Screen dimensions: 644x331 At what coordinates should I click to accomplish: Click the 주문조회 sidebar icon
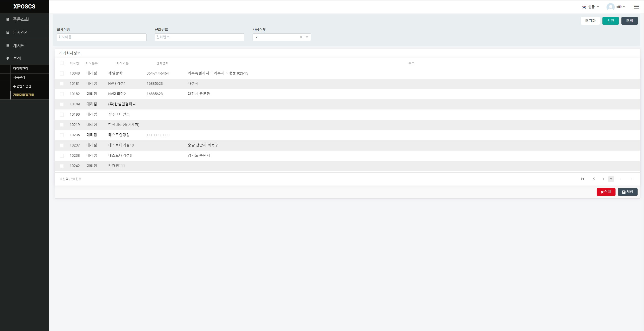point(8,19)
